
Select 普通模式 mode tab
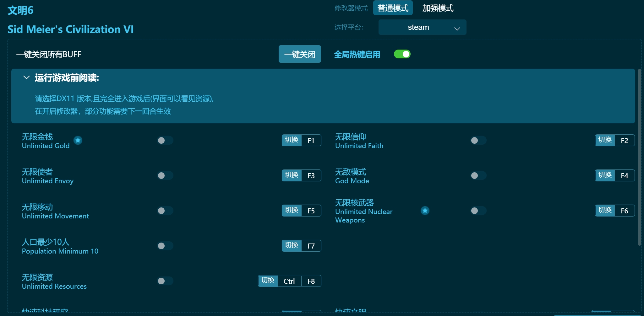click(x=393, y=8)
